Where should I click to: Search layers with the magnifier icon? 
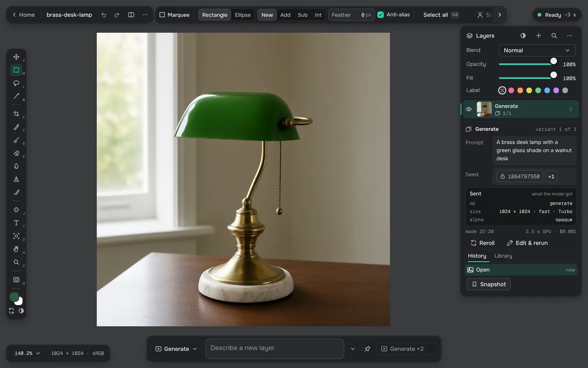point(554,36)
